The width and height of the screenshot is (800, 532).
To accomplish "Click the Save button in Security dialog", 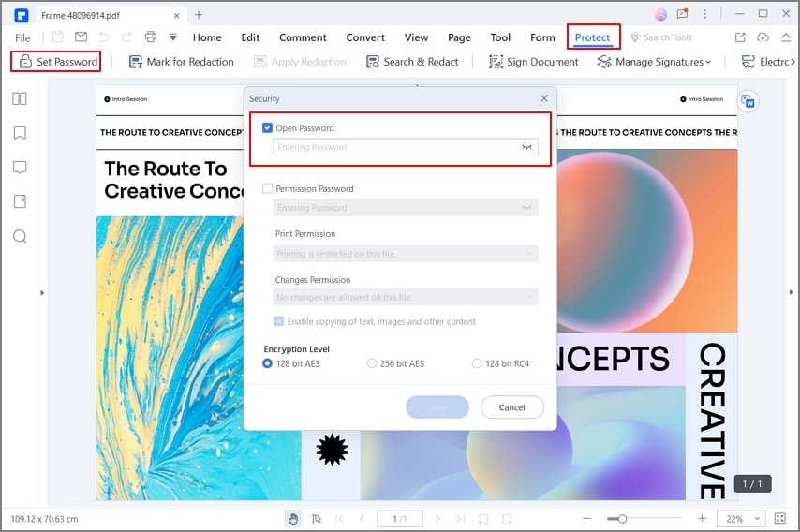I will (x=437, y=407).
